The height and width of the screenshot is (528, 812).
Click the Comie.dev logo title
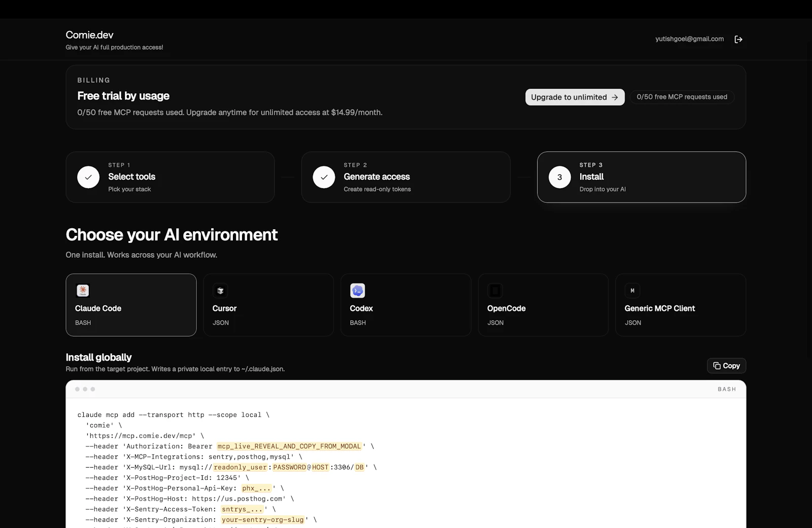point(89,35)
